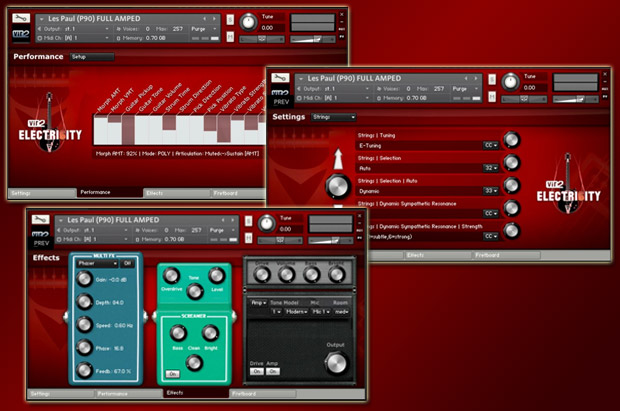Click pan slider in Settings window header
The width and height of the screenshot is (620, 411).
point(524,99)
